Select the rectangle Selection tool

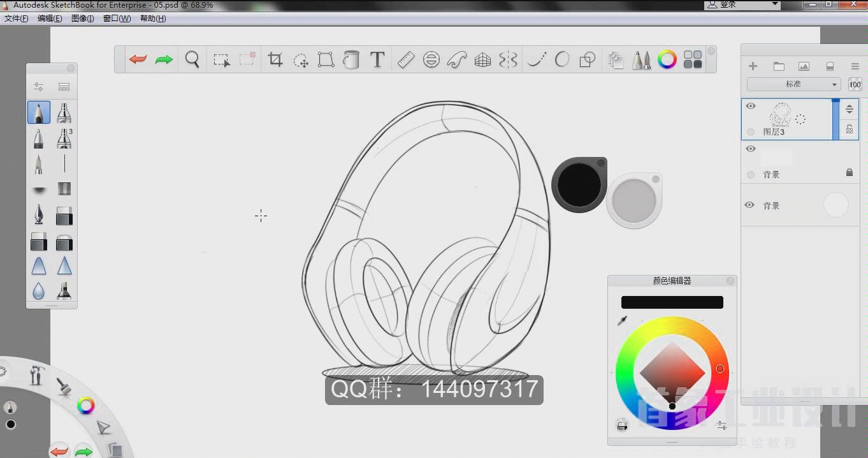221,60
